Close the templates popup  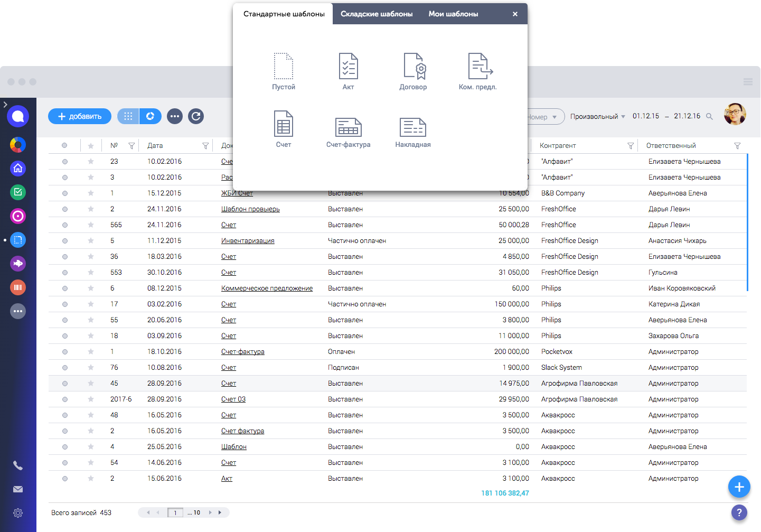[515, 14]
